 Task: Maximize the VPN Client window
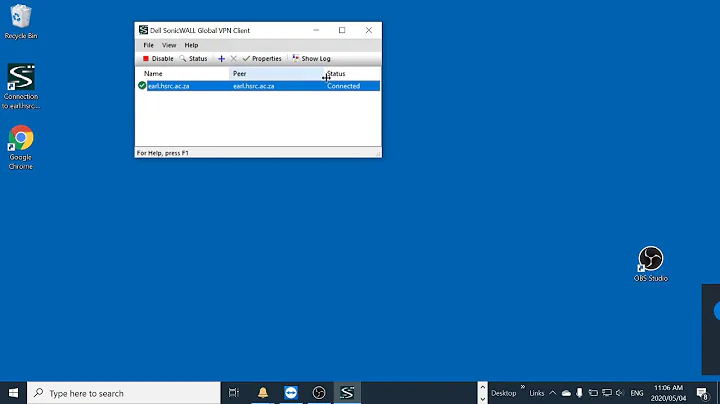(342, 30)
